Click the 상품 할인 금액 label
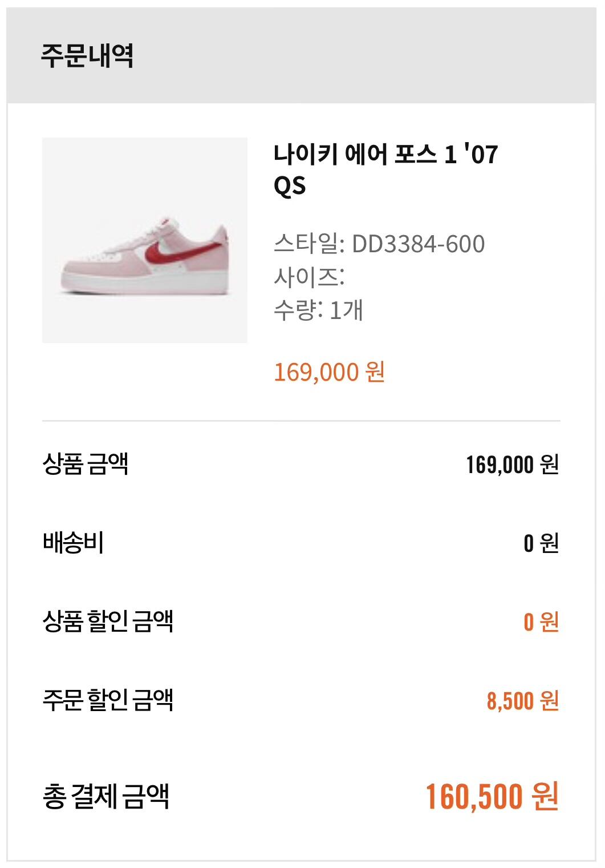 point(108,621)
